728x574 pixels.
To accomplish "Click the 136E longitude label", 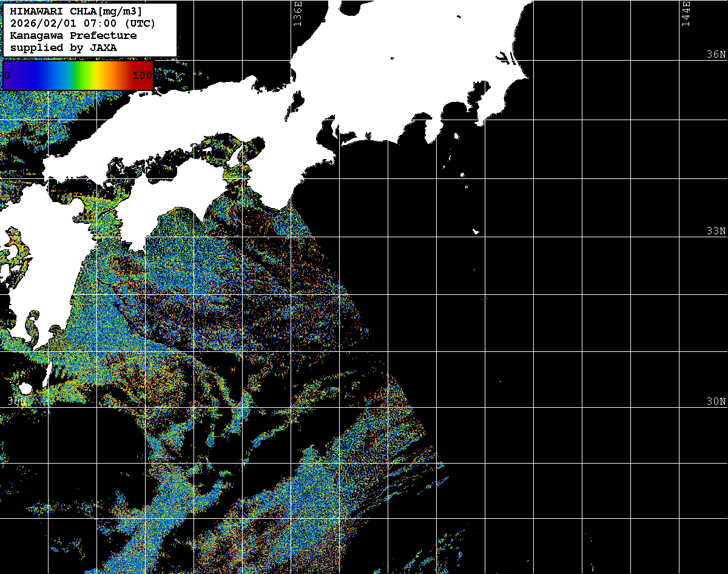I will tap(297, 13).
